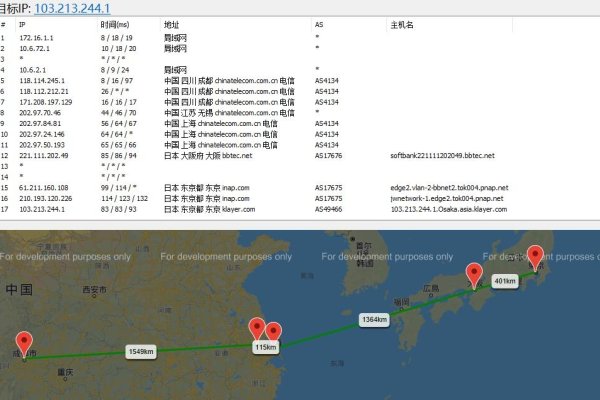Select the Chengdu map pin
The width and height of the screenshot is (600, 400).
point(24,344)
